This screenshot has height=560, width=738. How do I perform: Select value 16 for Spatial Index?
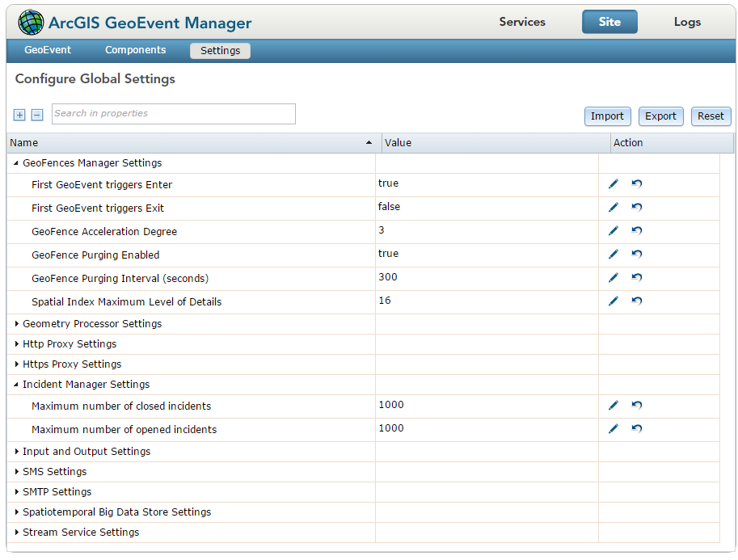point(385,301)
